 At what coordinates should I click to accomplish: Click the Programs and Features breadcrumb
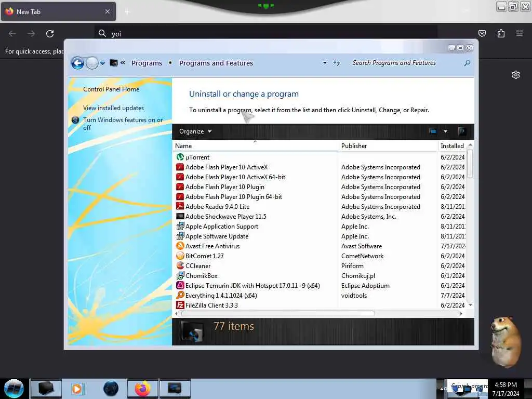click(216, 63)
